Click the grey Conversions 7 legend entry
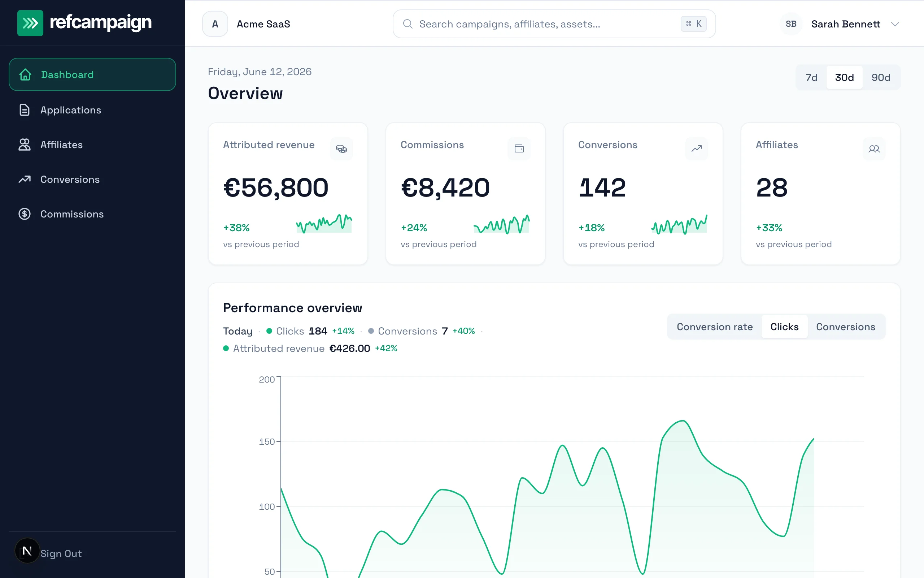 (421, 331)
